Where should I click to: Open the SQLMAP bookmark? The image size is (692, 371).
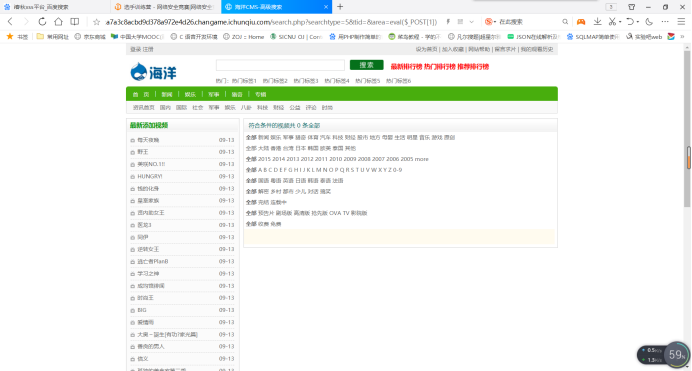[593, 37]
